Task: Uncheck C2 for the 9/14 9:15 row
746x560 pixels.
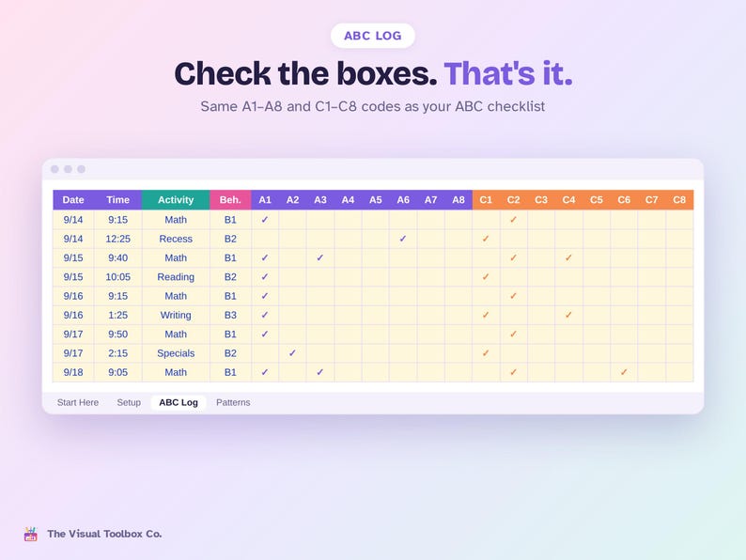Action: [513, 220]
